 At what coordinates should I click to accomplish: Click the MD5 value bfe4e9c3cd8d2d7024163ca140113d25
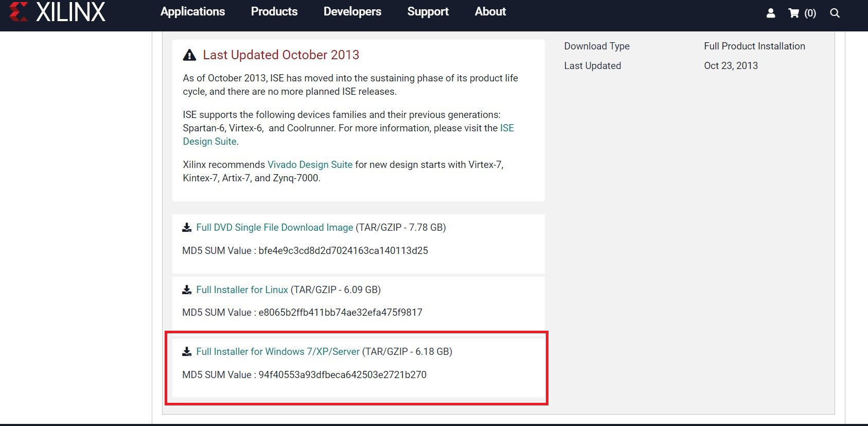point(343,250)
